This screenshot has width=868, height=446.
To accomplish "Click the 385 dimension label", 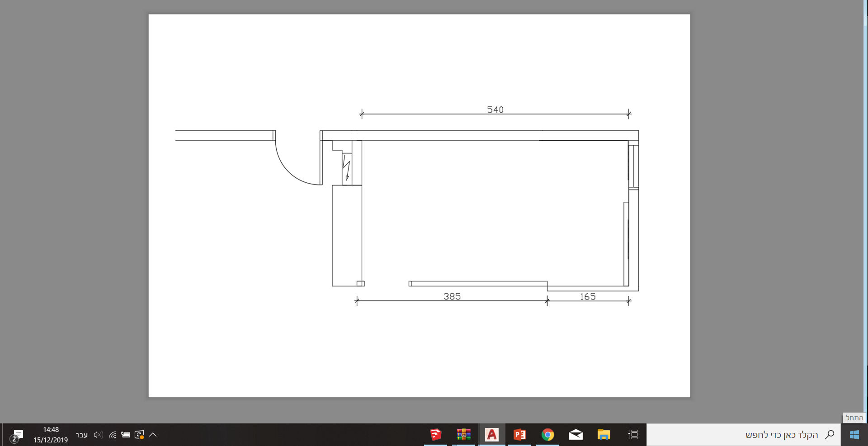I will (x=452, y=296).
